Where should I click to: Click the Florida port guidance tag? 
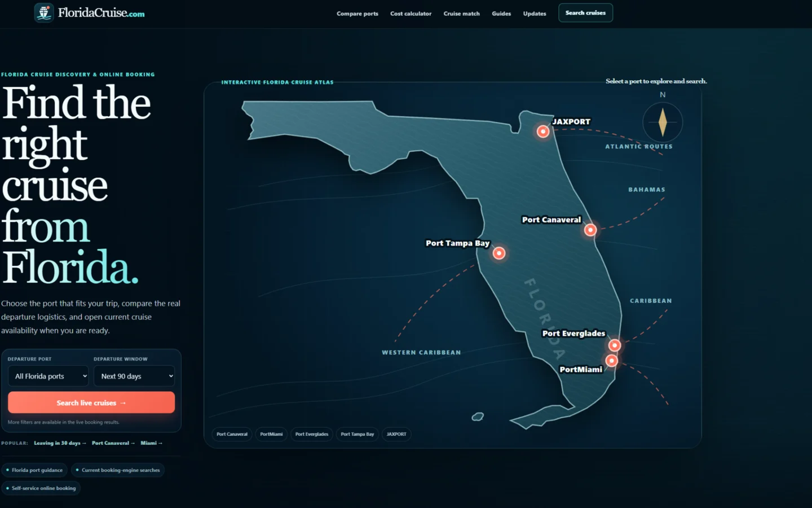pos(34,470)
